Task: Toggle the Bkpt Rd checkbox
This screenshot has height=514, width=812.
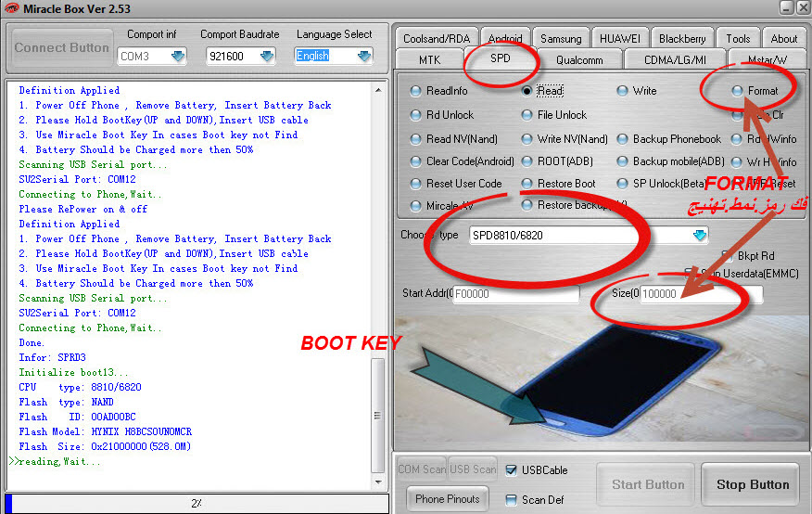Action: point(727,256)
